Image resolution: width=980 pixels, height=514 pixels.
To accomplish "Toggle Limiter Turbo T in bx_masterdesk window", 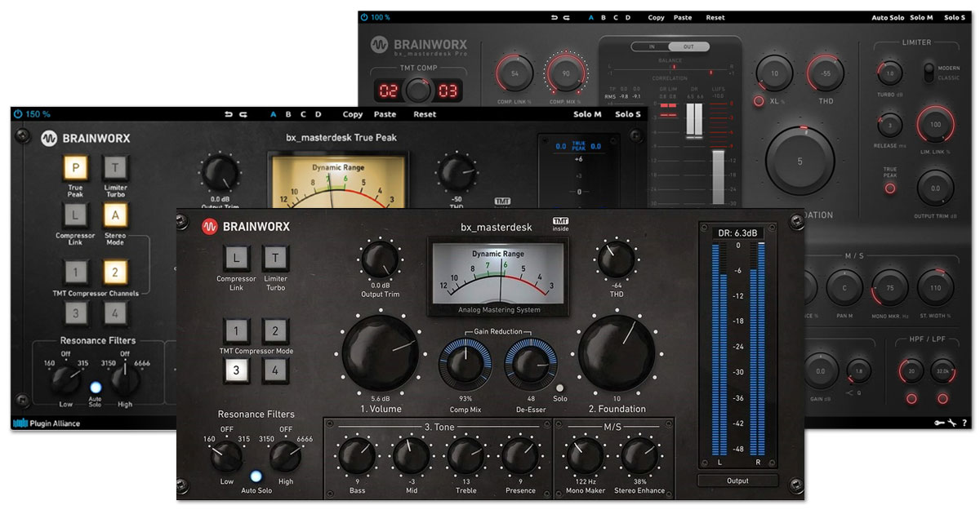I will click(275, 258).
